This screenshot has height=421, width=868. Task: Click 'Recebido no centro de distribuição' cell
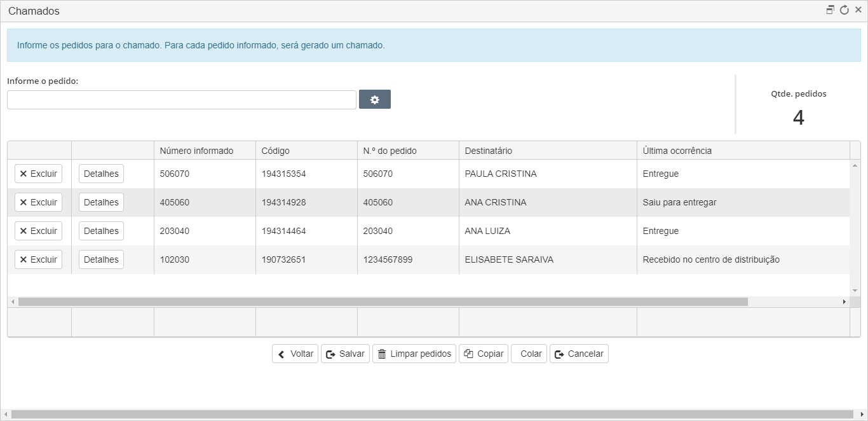tap(743, 259)
